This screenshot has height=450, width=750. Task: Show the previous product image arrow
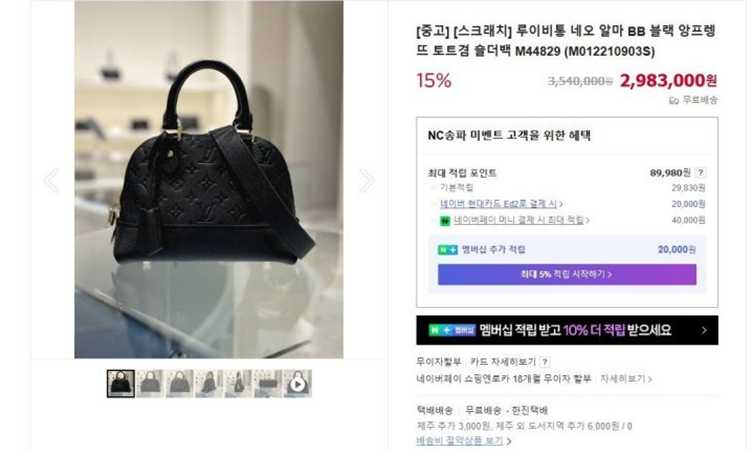pos(51,181)
